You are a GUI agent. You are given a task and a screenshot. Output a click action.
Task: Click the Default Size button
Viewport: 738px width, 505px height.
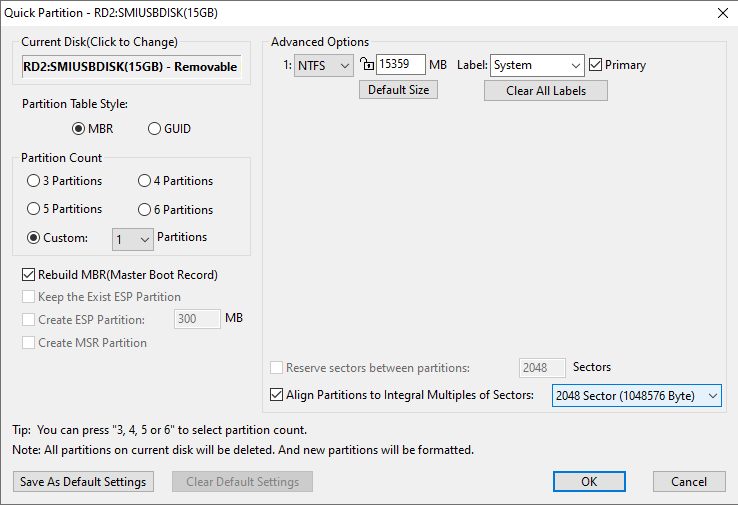(398, 90)
